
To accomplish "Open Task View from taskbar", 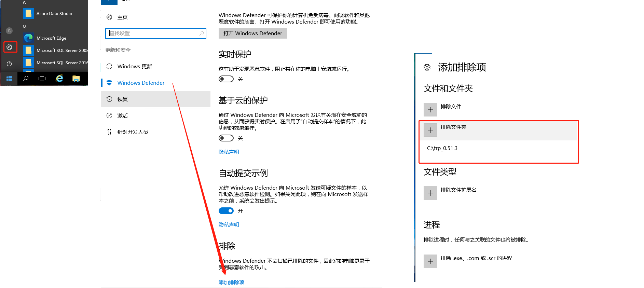I will pyautogui.click(x=42, y=79).
